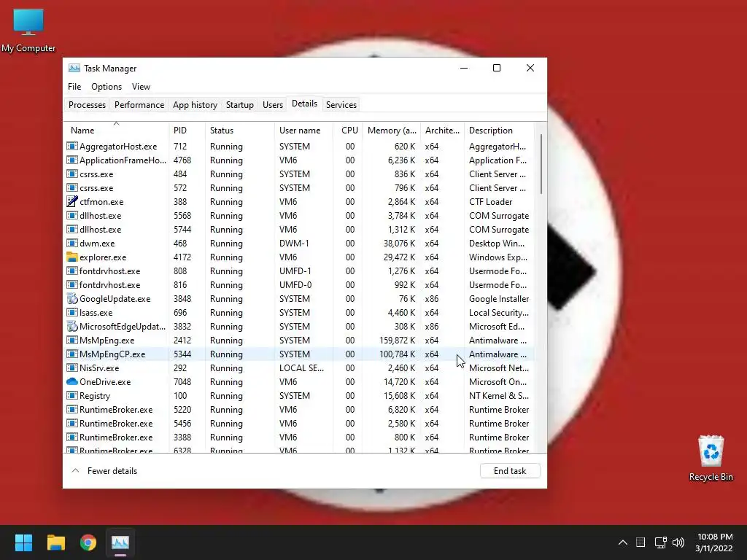Viewport: 747px width, 560px height.
Task: Switch to the Services tab
Action: pos(341,105)
